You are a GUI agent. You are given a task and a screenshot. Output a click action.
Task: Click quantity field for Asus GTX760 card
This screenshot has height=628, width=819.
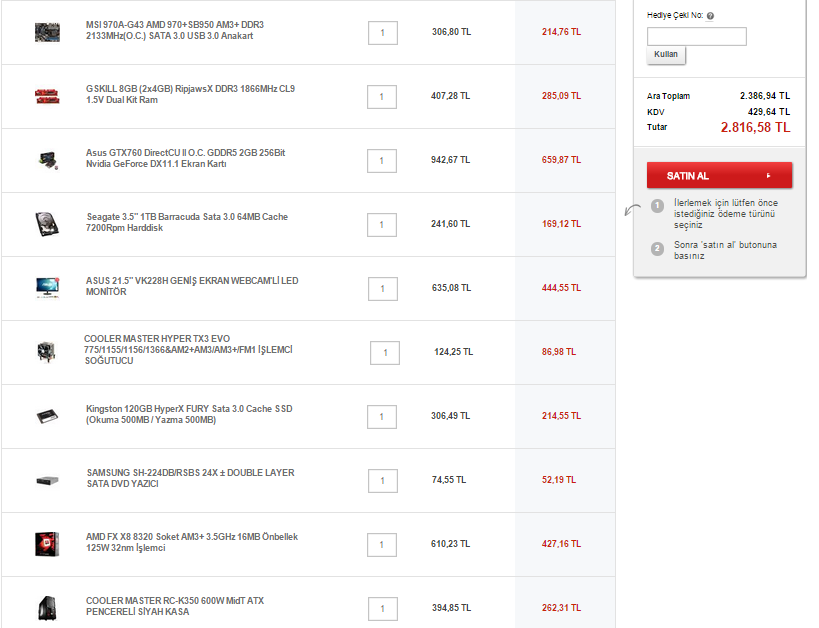coord(382,161)
